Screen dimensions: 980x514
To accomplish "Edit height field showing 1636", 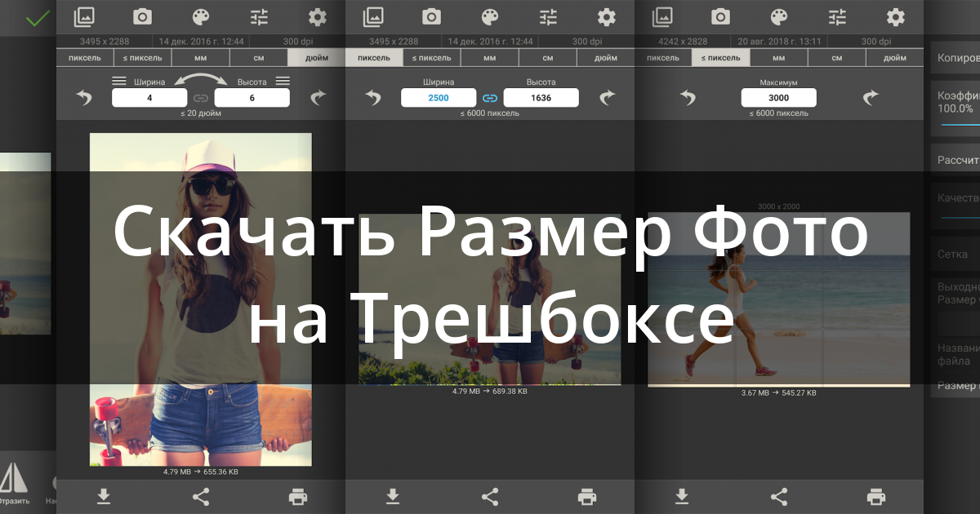I will (x=541, y=98).
